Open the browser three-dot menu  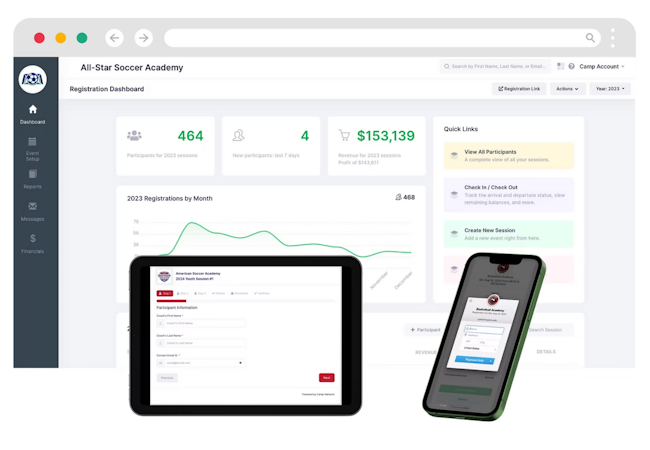613,38
